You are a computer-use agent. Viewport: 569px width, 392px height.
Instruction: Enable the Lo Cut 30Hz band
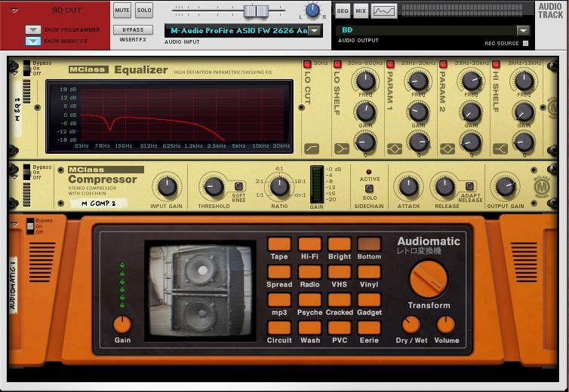pyautogui.click(x=307, y=65)
